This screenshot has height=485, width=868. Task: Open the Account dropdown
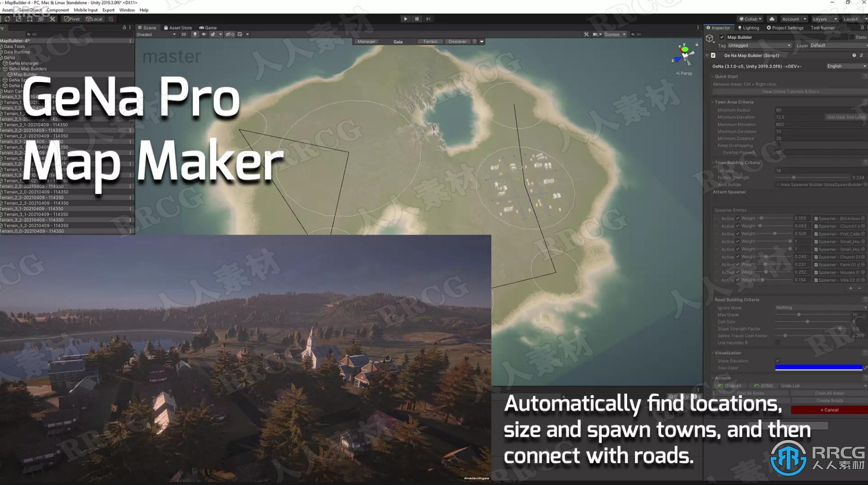pyautogui.click(x=794, y=19)
